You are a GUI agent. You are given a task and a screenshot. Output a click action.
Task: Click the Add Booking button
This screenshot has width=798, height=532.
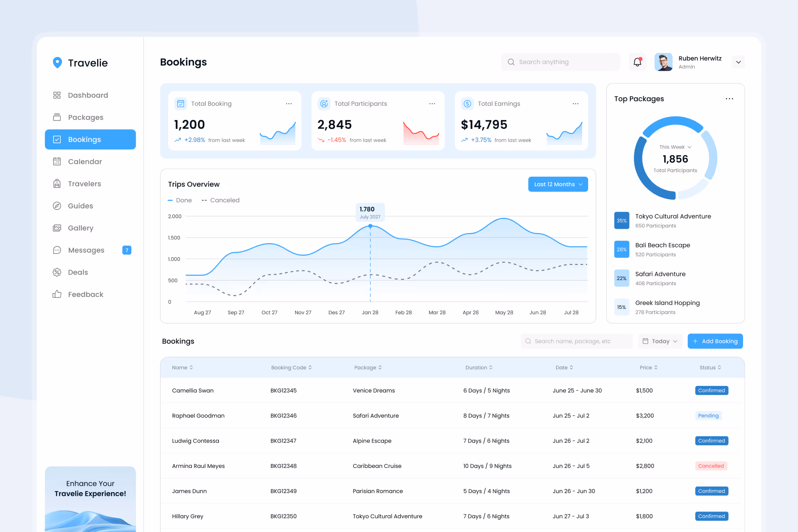click(715, 341)
